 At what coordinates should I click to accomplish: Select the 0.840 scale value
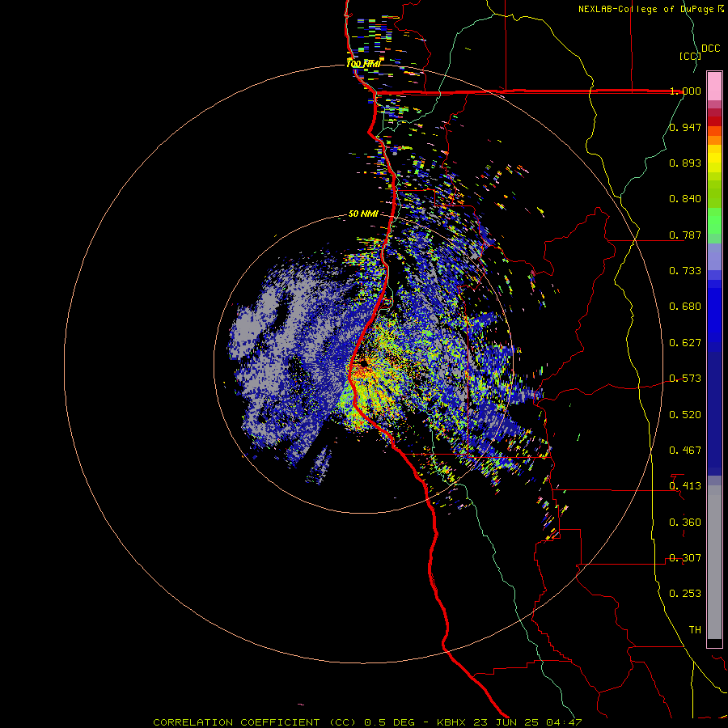click(x=685, y=199)
